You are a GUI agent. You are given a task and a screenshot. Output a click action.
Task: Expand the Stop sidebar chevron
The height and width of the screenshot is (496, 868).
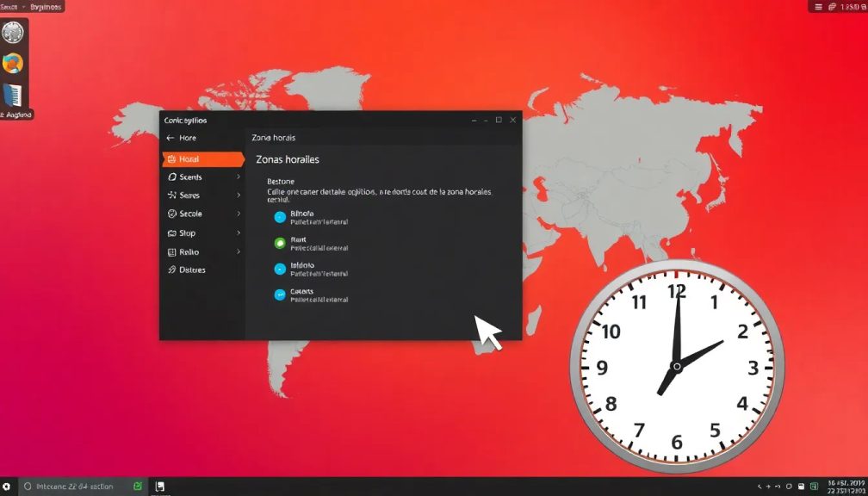(239, 232)
